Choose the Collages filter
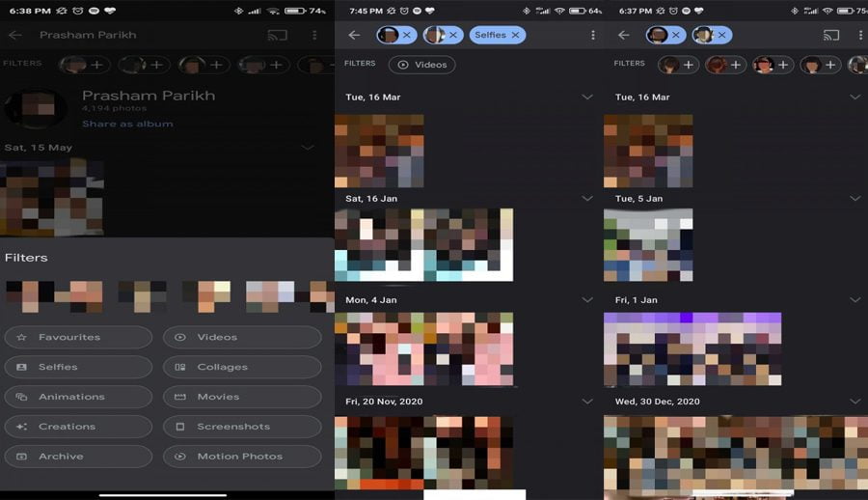The height and width of the screenshot is (500, 868). (x=242, y=367)
